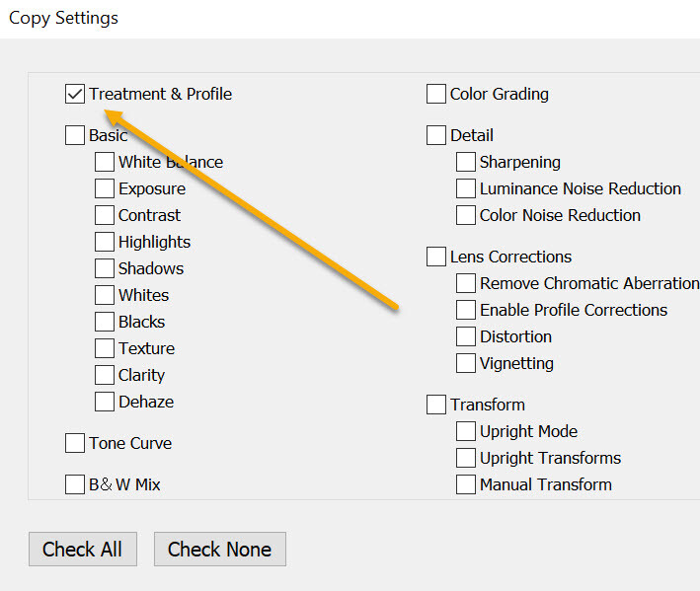Enable the B&W Mix checkbox

[x=75, y=484]
